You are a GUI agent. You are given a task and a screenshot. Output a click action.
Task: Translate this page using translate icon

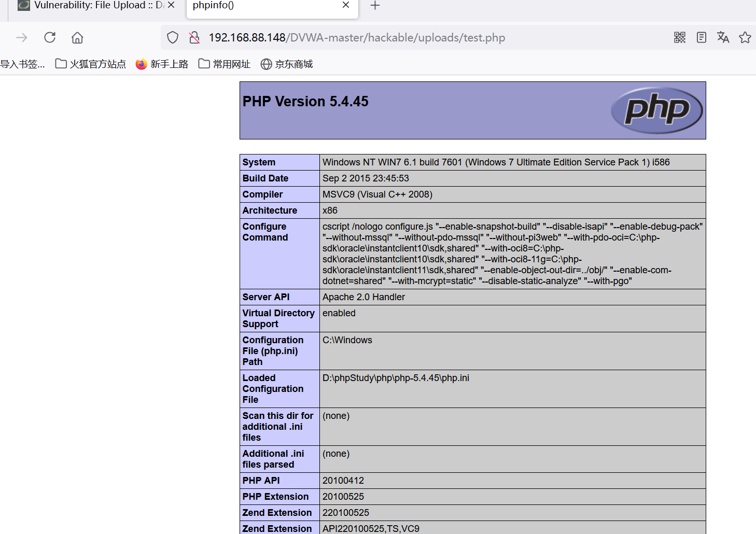(x=723, y=37)
